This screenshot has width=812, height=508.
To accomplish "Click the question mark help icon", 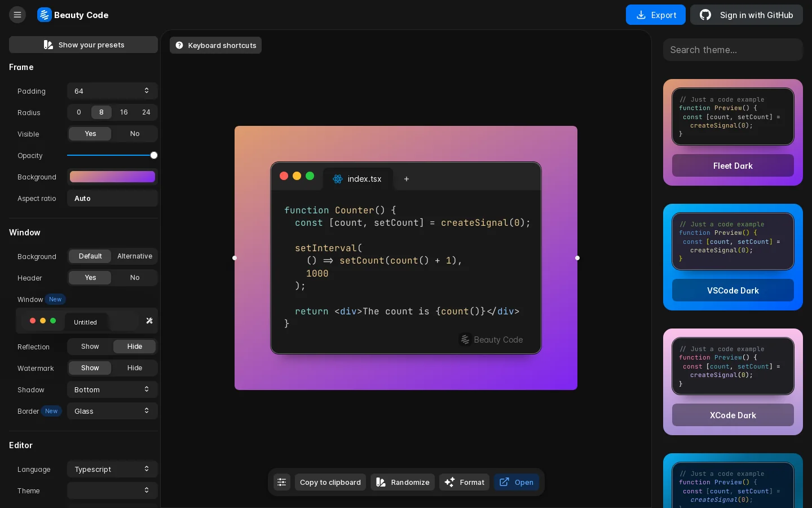I will coord(179,45).
